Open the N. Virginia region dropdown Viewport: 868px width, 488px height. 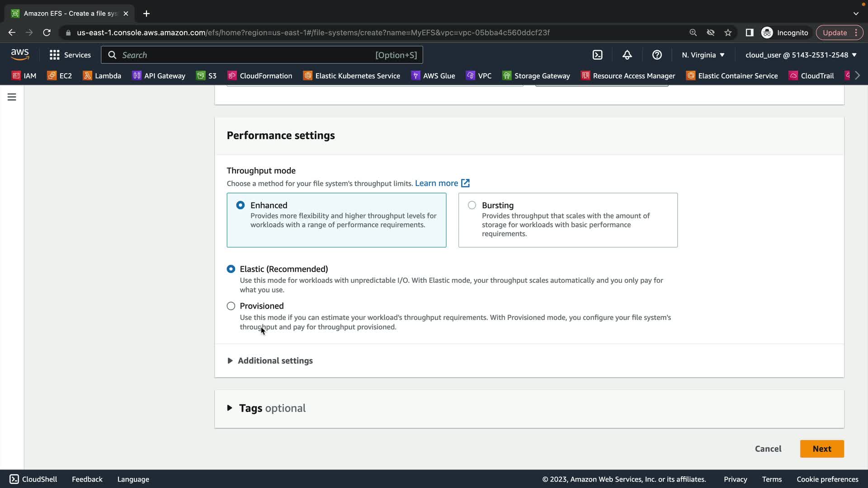pyautogui.click(x=703, y=55)
